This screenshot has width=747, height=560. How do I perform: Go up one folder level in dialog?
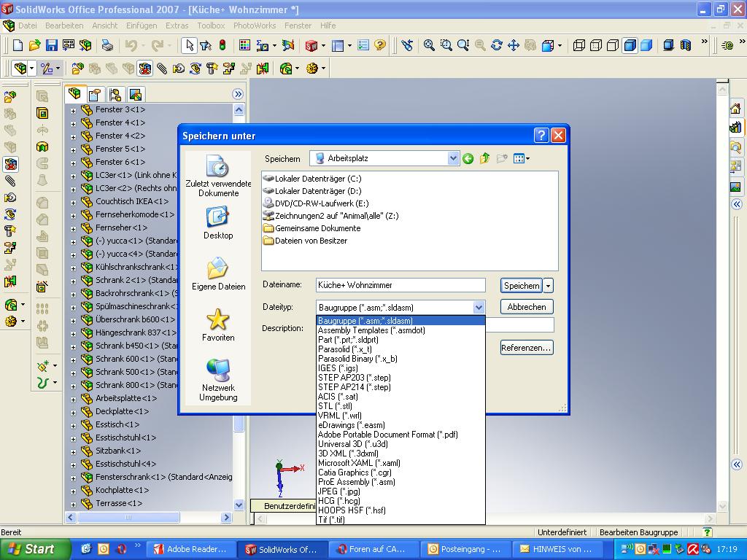coord(484,158)
